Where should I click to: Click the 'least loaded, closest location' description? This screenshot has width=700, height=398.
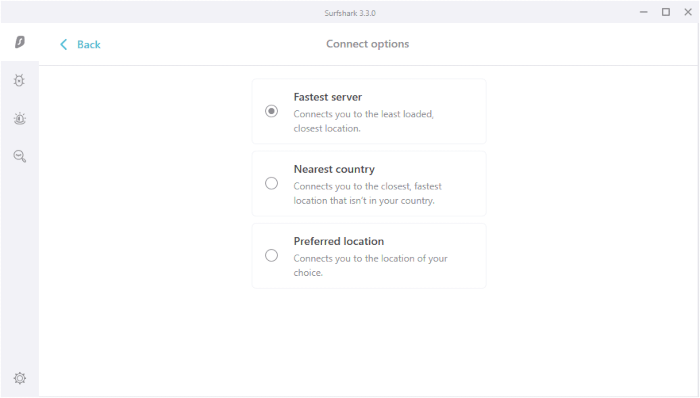[x=363, y=121]
